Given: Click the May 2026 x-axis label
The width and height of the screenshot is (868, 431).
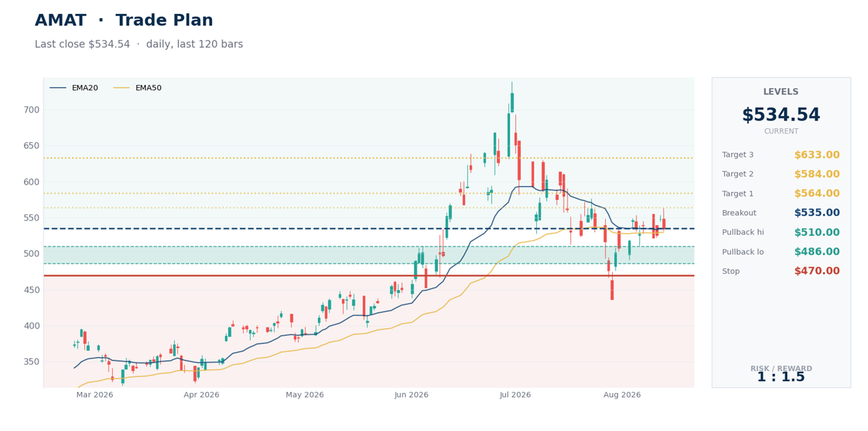Looking at the screenshot, I should coord(305,395).
